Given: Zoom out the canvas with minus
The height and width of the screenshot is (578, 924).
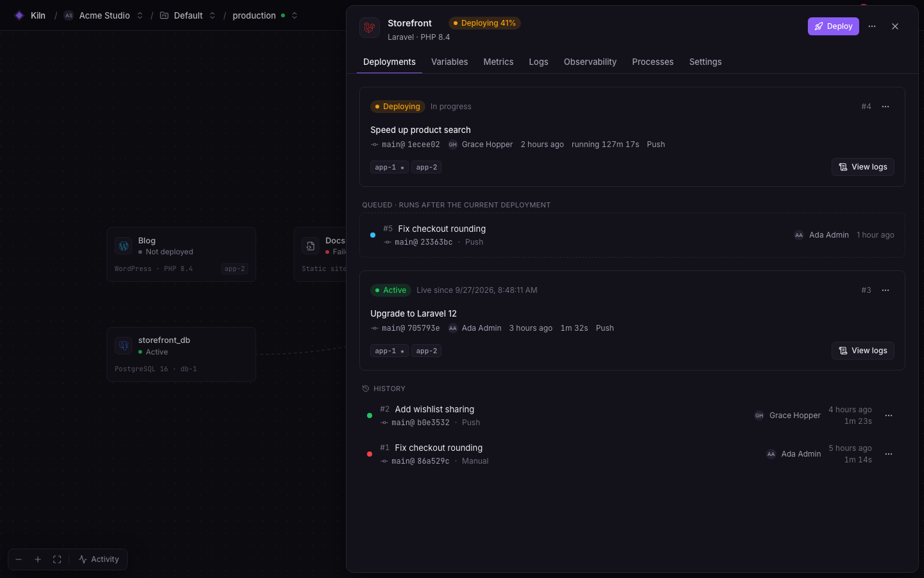Looking at the screenshot, I should [19, 559].
